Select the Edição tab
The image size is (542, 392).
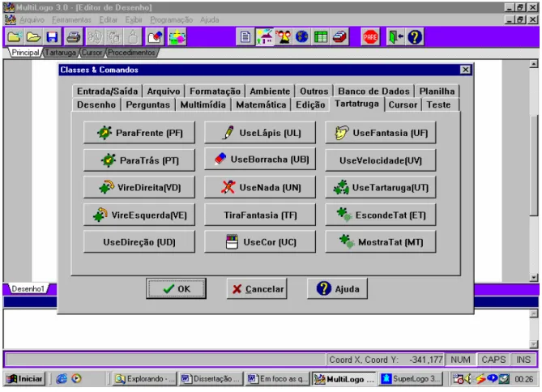[310, 104]
